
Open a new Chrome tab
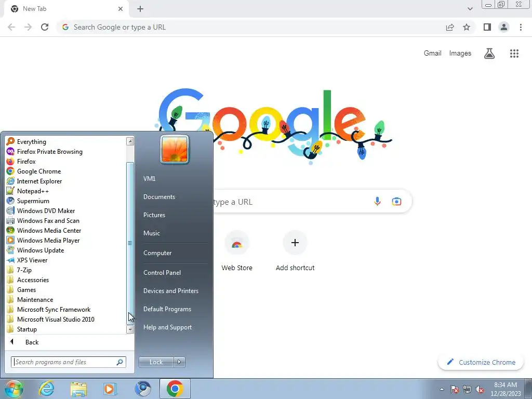point(140,9)
